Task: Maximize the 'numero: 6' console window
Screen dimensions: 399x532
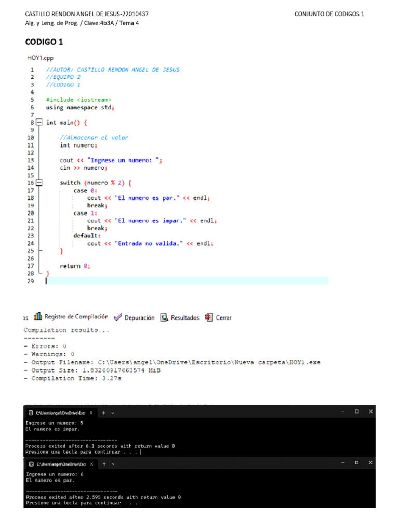Action: click(357, 463)
